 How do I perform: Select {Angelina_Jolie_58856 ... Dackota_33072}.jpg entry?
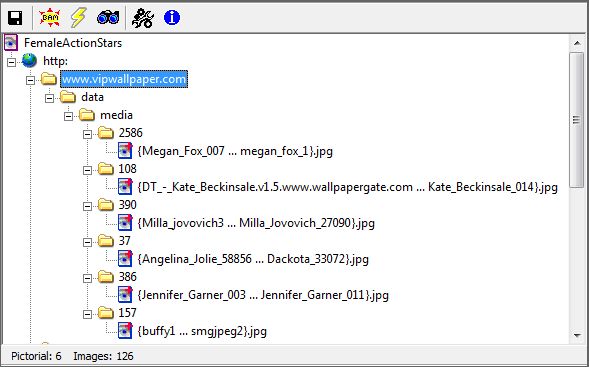pyautogui.click(x=253, y=259)
